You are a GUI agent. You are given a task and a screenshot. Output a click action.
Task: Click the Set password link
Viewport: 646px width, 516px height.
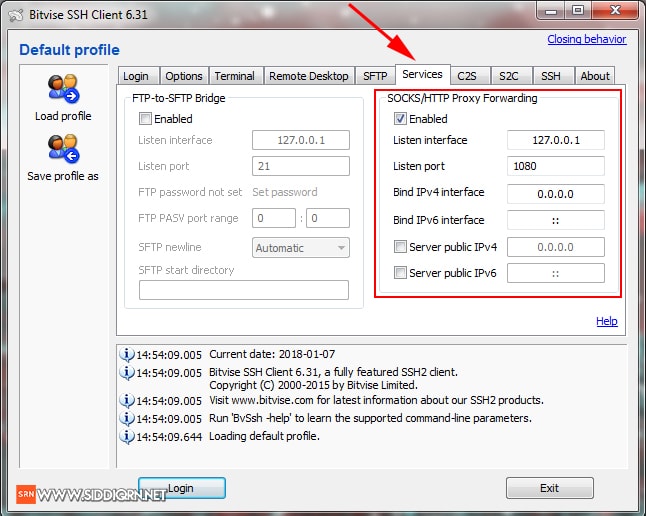click(x=285, y=192)
